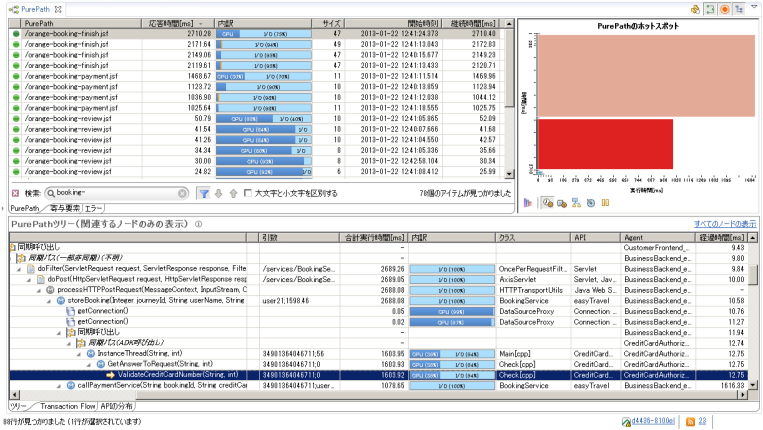763x430 pixels.
Task: Click the すべてのノードの表示 link
Action: pyautogui.click(x=725, y=223)
